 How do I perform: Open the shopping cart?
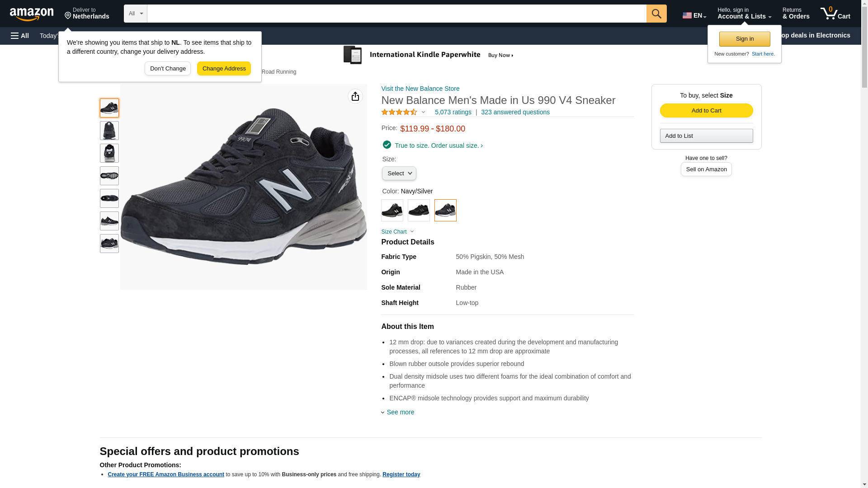click(x=835, y=14)
